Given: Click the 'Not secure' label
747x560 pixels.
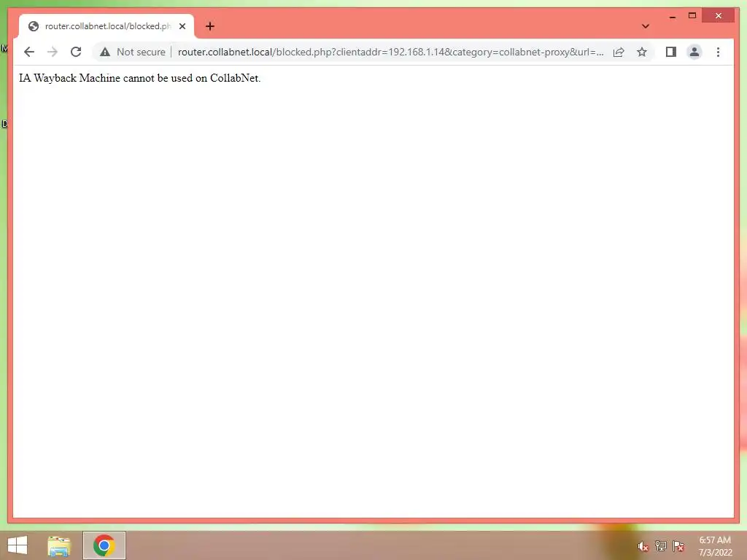Looking at the screenshot, I should point(141,52).
